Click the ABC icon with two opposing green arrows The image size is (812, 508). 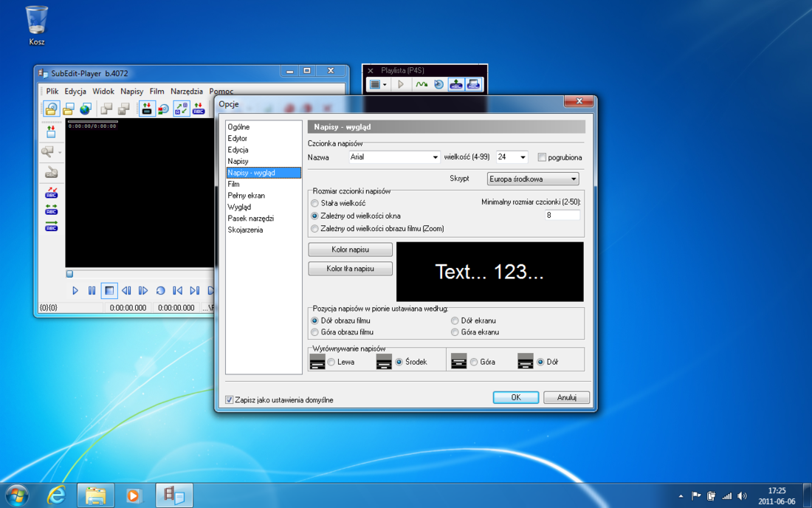[51, 209]
